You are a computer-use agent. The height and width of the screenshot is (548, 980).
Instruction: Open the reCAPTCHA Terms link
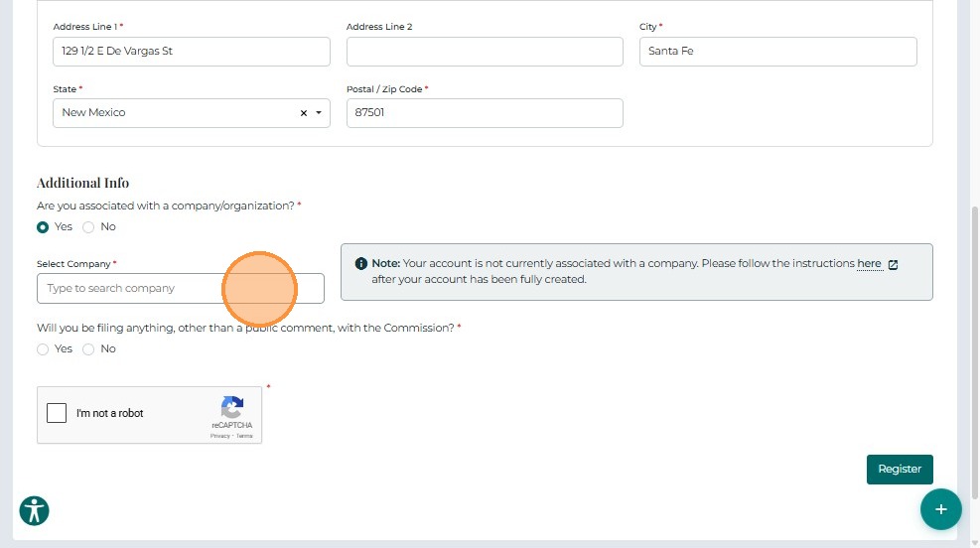(244, 436)
